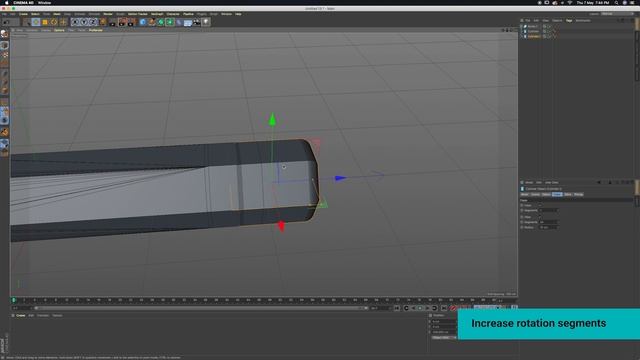Click the Render View clapperboard icon
The image size is (640, 360).
pyautogui.click(x=113, y=22)
